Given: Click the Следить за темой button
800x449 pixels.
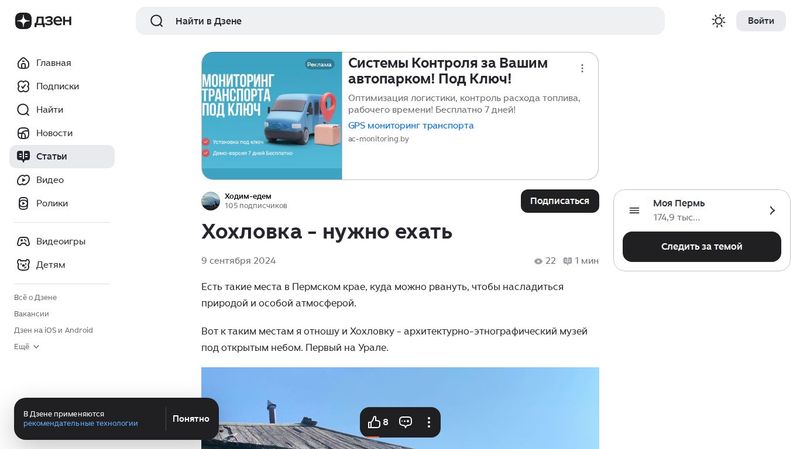Looking at the screenshot, I should (x=702, y=246).
